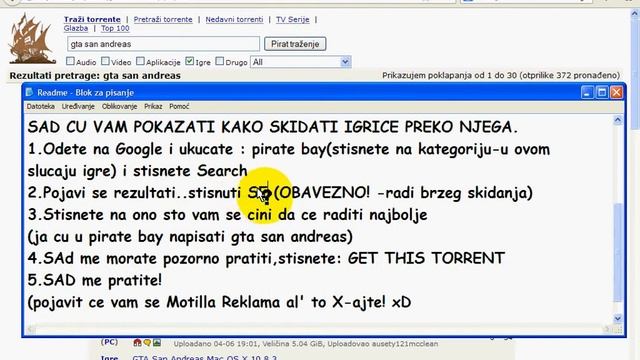Click the Notepad horizontal scrollbar left arrow
Image resolution: width=640 pixels, height=360 pixels.
(31, 329)
